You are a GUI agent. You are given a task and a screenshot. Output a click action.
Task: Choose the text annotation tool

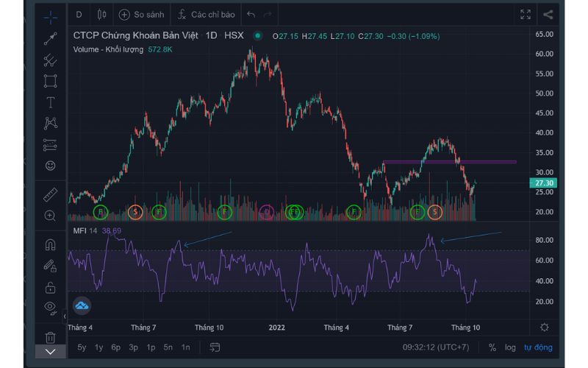pyautogui.click(x=50, y=102)
